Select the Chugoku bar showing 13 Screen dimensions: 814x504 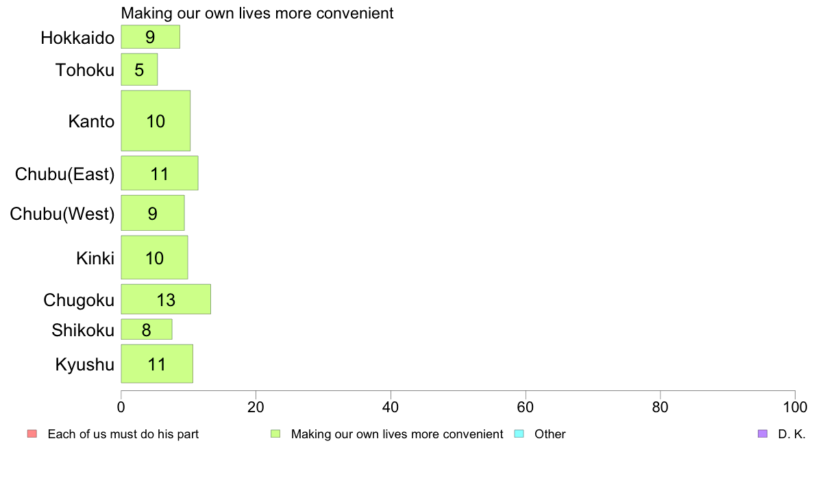[x=166, y=299]
